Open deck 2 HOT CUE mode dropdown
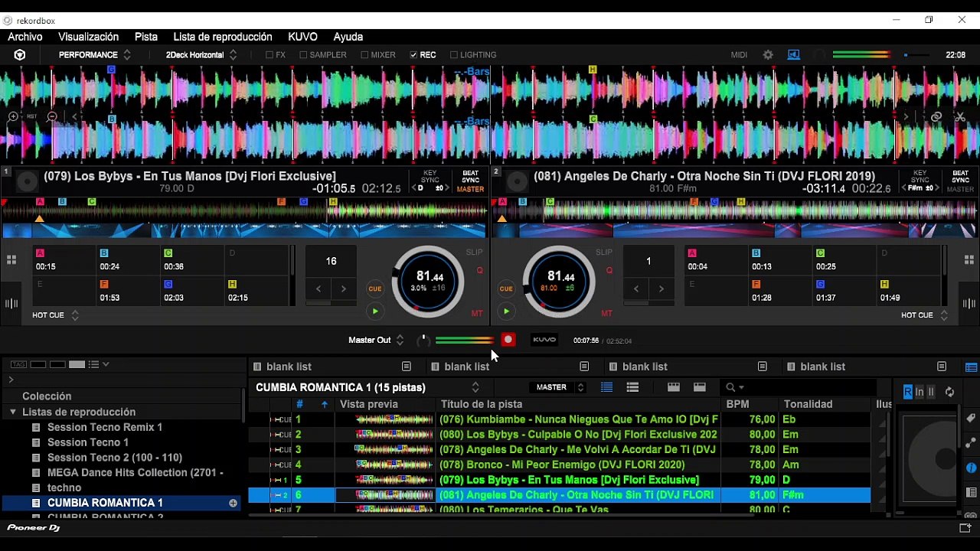The image size is (980, 551). 924,315
